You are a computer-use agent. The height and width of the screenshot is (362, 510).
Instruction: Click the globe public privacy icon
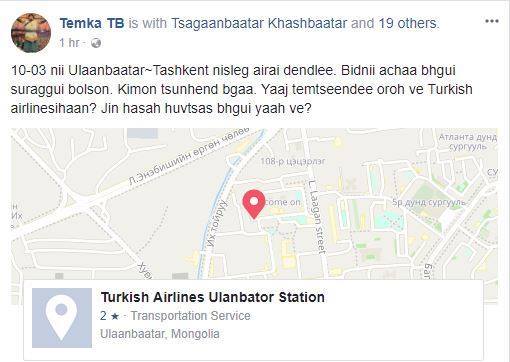96,43
